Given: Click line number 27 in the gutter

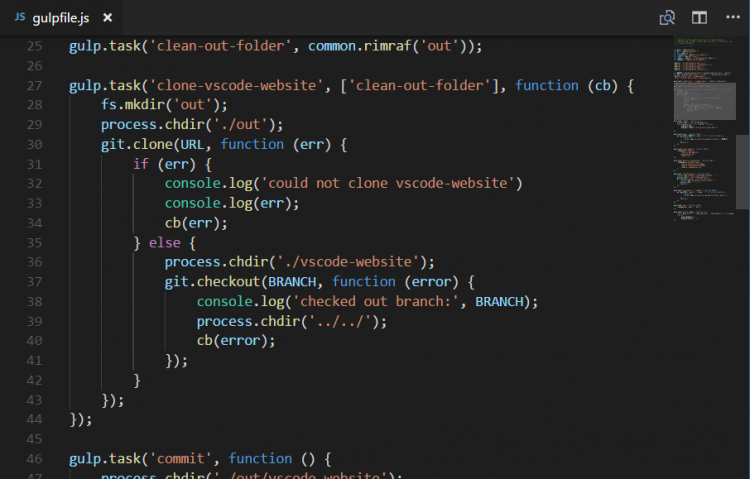Looking at the screenshot, I should pos(35,86).
